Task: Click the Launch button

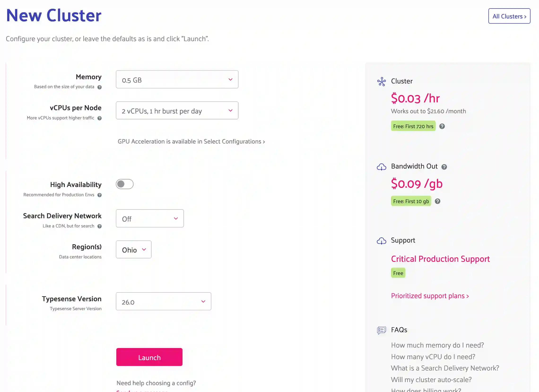Action: (x=149, y=357)
